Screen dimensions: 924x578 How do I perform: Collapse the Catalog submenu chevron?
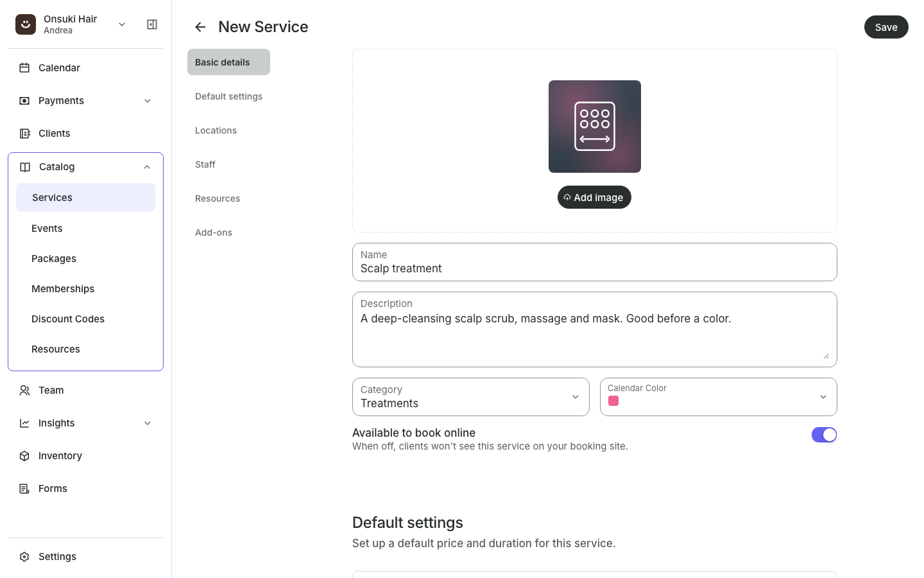click(x=147, y=167)
